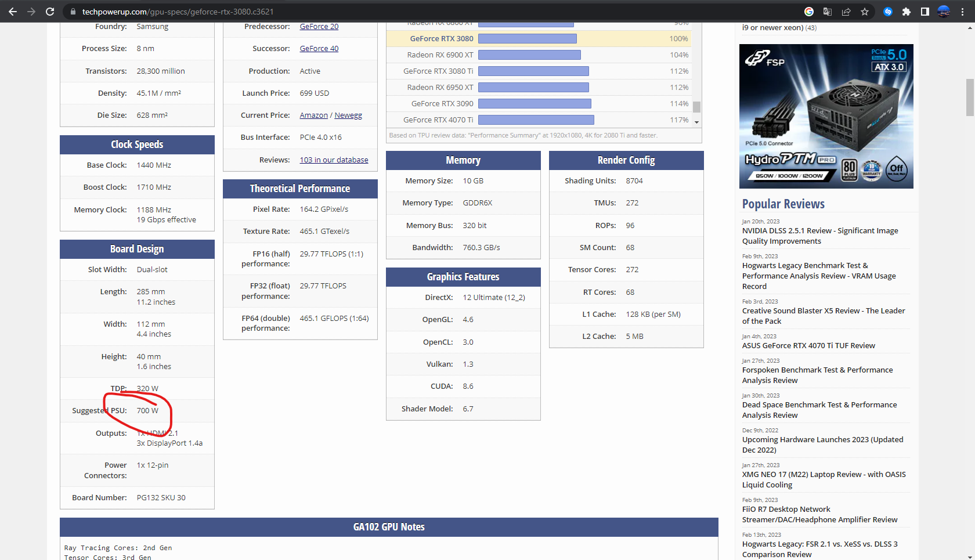
Task: Click the Power Connectors value 1x 12-pin
Action: (153, 465)
